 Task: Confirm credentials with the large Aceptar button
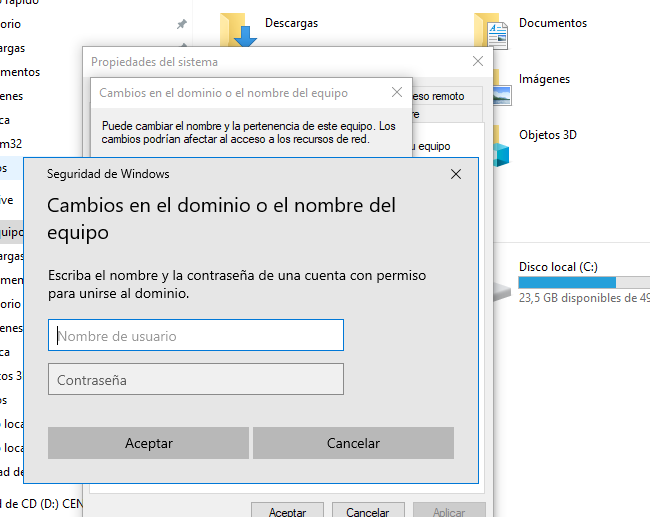[148, 443]
